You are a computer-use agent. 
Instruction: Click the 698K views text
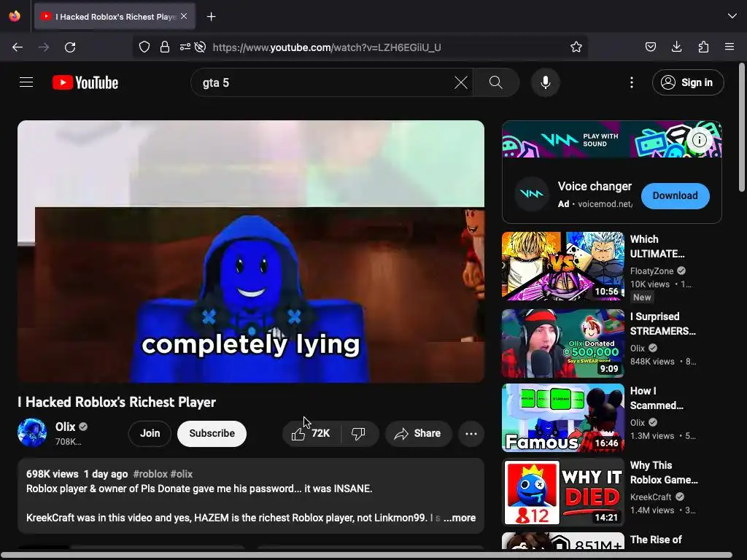[x=53, y=474]
